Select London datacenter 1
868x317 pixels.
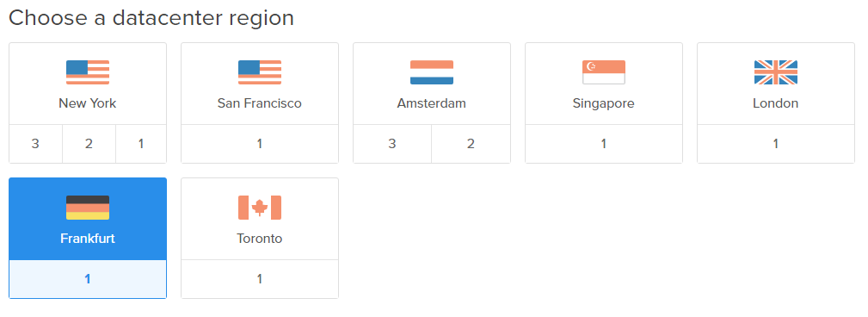(x=776, y=144)
